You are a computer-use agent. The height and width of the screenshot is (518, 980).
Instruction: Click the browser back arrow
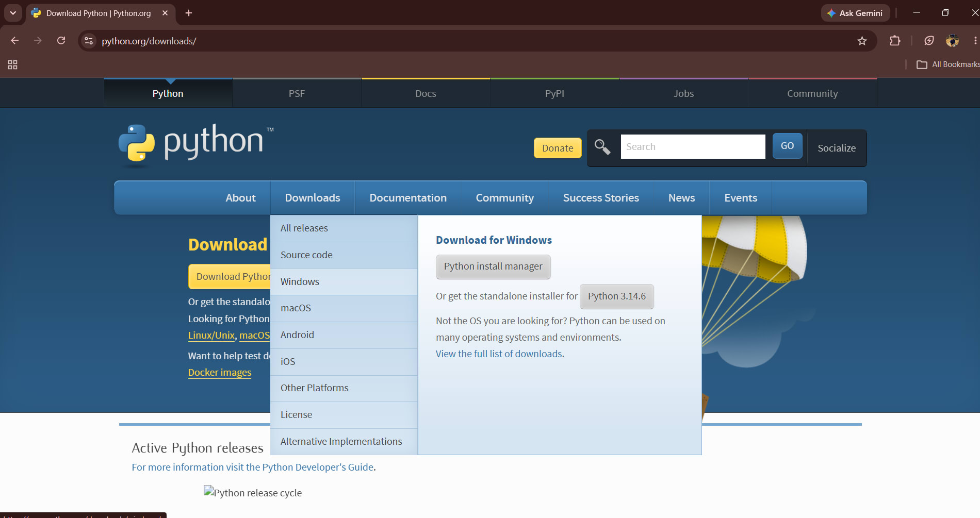pos(14,41)
